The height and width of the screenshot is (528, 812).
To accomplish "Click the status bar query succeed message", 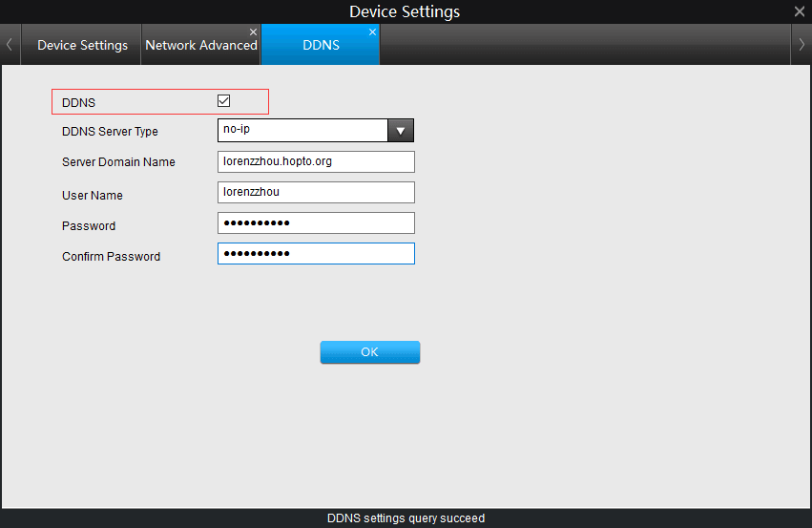I will point(406,518).
